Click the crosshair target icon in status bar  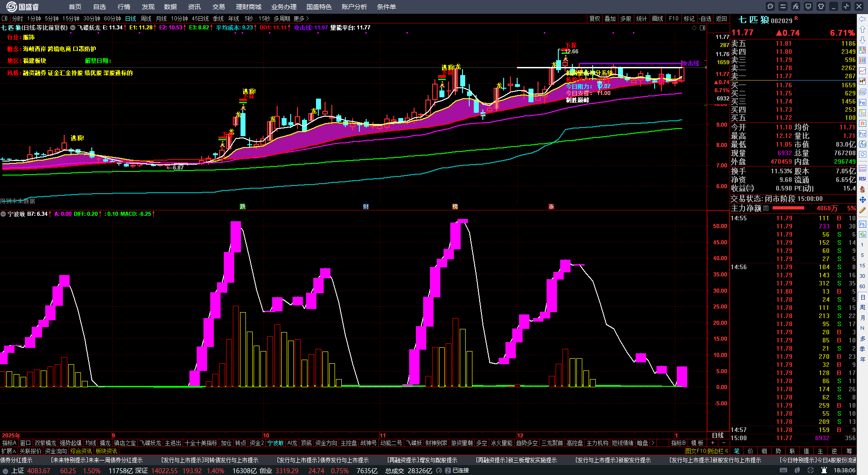click(x=811, y=470)
